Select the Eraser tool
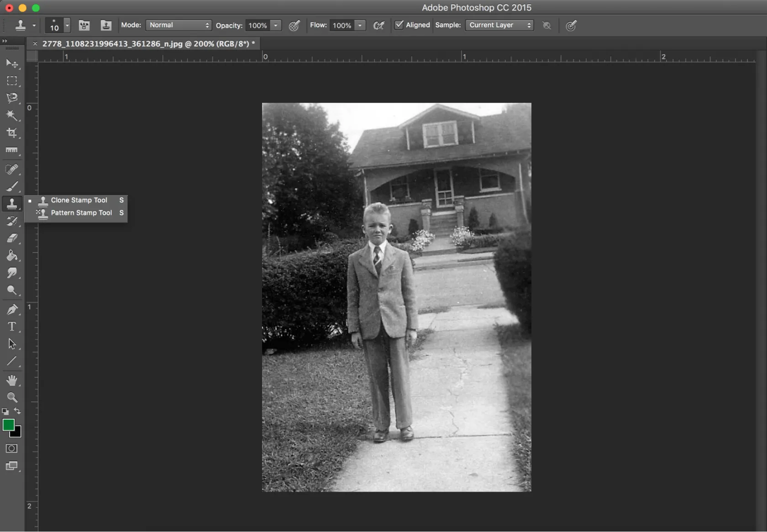The image size is (767, 532). pos(12,238)
